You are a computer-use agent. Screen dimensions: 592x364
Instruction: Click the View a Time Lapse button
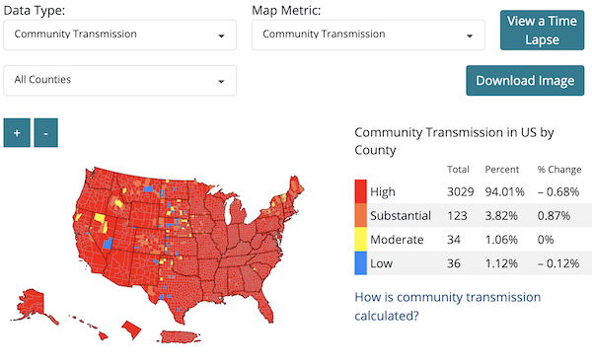tap(542, 31)
